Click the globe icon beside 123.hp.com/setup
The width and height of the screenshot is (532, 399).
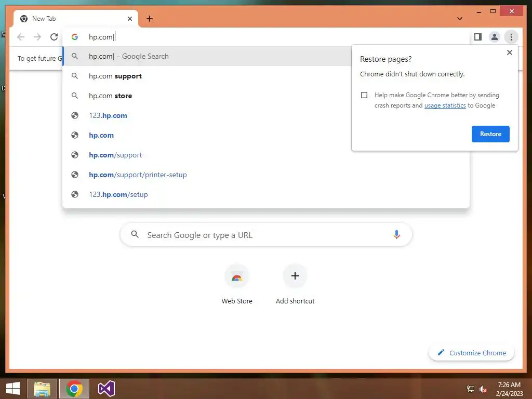(75, 194)
